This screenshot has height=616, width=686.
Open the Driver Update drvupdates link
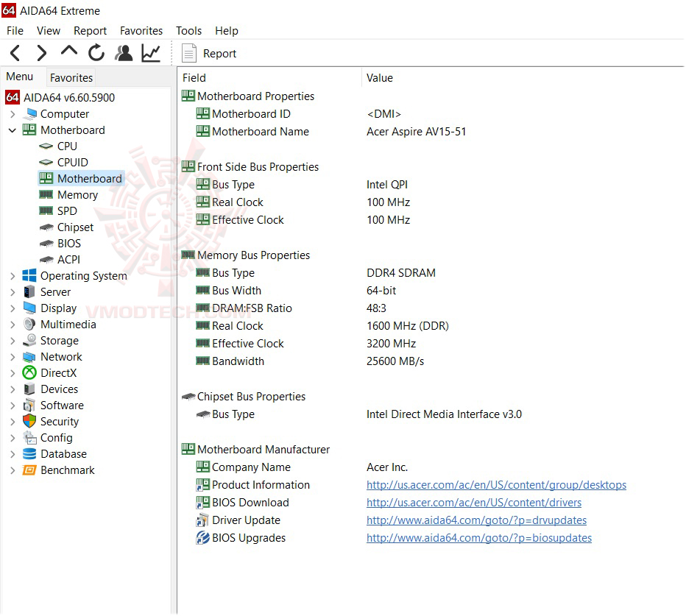coord(476,520)
